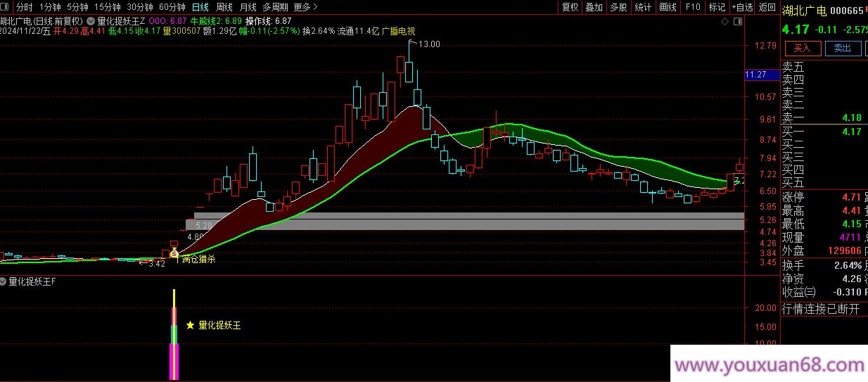Expand the 更多 periods menu

coord(305,7)
